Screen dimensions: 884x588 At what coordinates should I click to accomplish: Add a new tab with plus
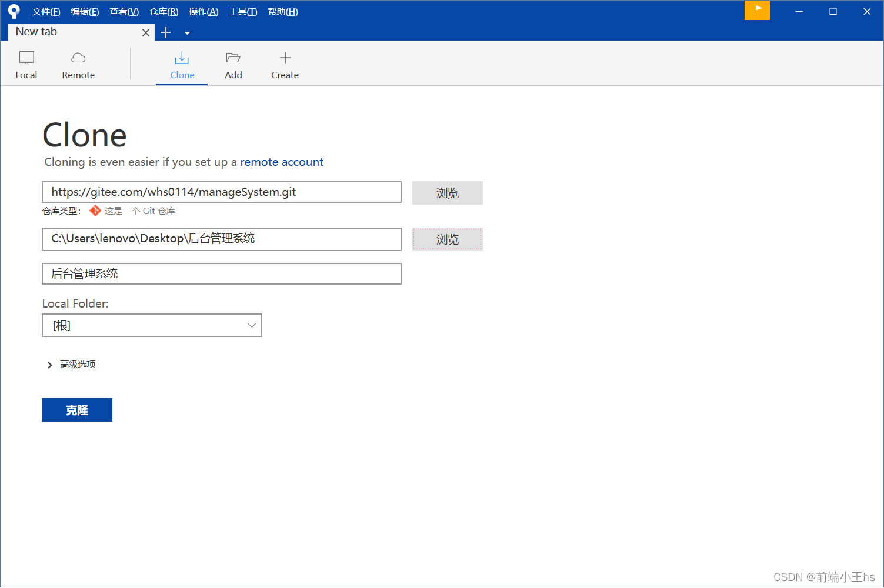pos(166,32)
